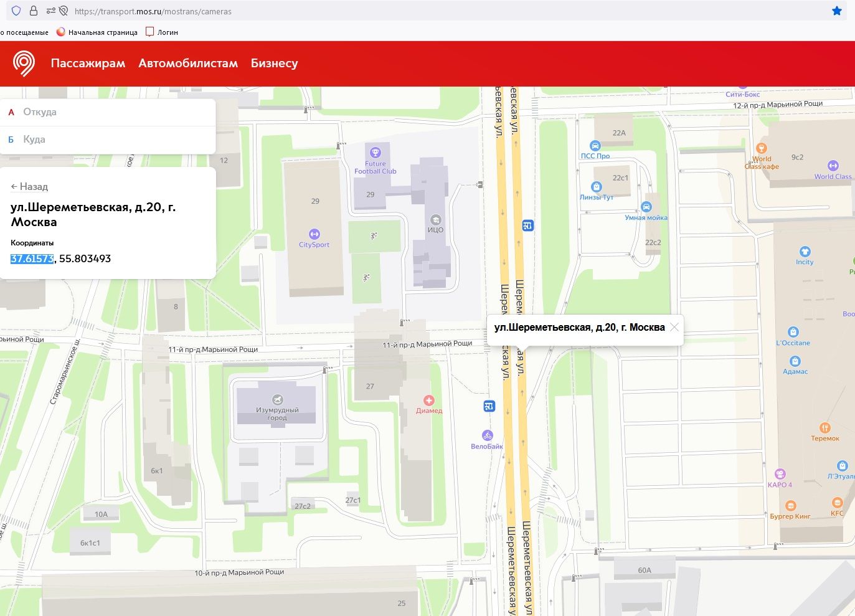Select the Future Football Club marker

coord(375,153)
